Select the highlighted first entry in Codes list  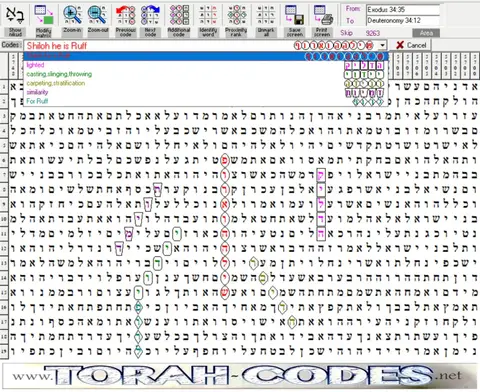pos(206,56)
